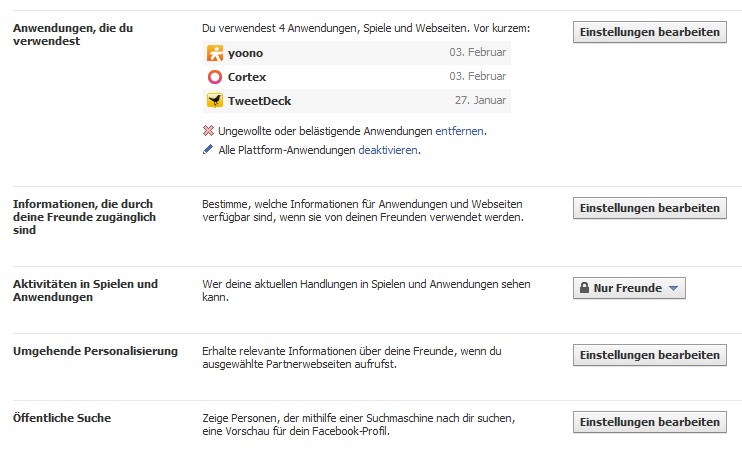
Task: Click the lock icon beside Nur Freunde
Action: pos(582,288)
